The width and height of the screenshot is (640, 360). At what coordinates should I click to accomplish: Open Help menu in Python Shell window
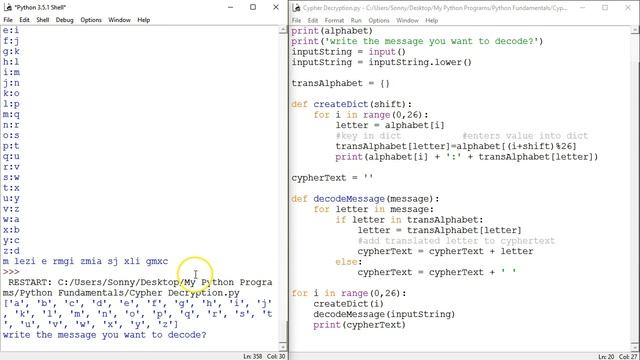tap(144, 20)
